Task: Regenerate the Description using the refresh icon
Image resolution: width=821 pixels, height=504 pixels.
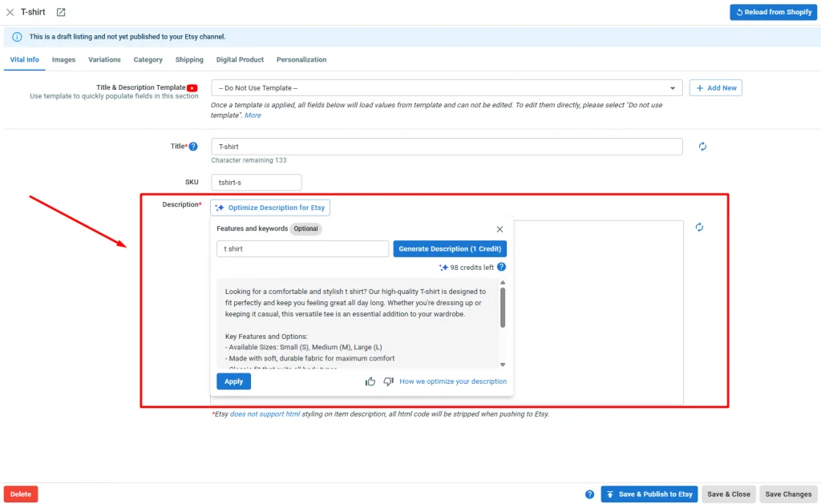Action: (x=699, y=228)
